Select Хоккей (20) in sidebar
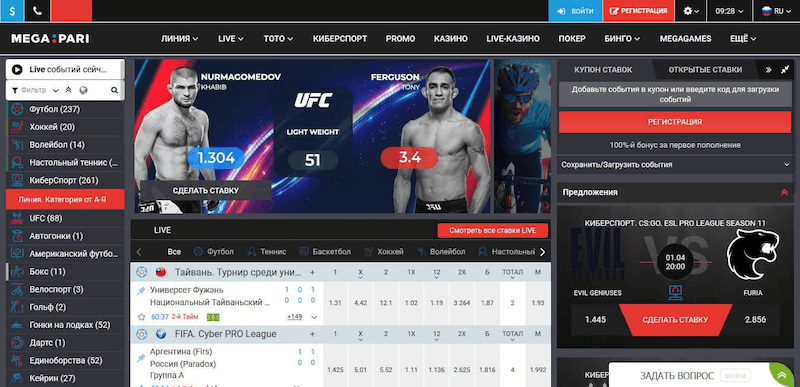This screenshot has height=387, width=800. coord(65,127)
